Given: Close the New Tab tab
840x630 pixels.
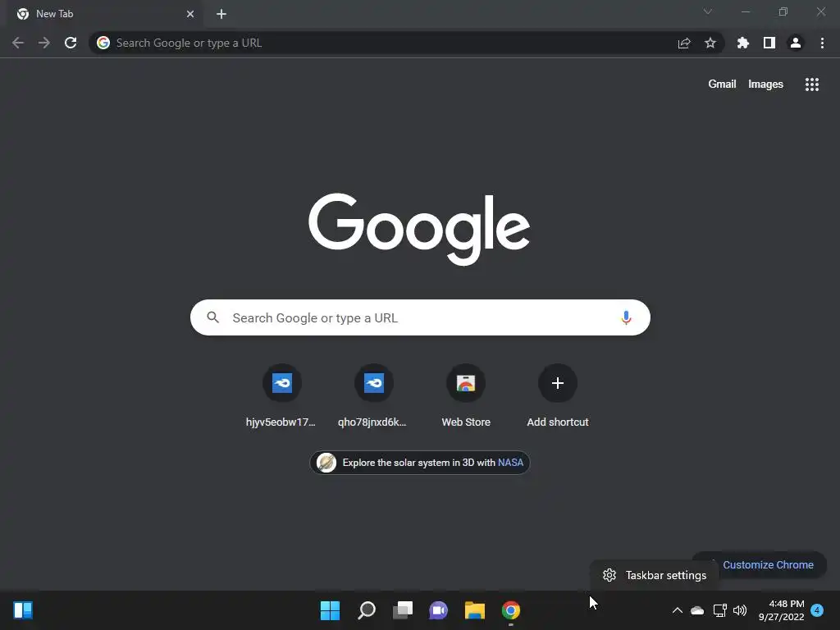Looking at the screenshot, I should pyautogui.click(x=190, y=14).
